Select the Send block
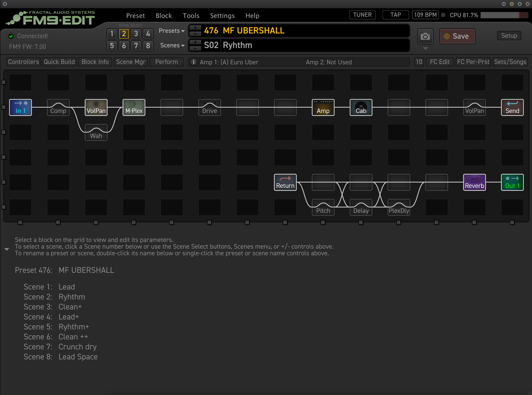 click(x=512, y=107)
